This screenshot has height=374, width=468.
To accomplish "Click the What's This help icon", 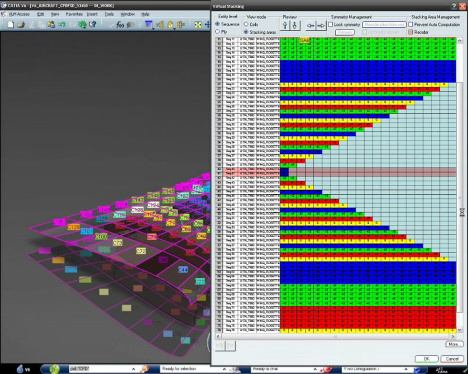I will pos(93,24).
